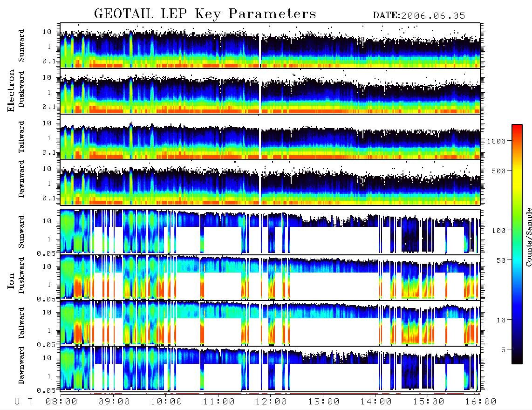The height and width of the screenshot is (410, 532).
Task: Click the Electron Duskward panel label
Action: click(21, 89)
